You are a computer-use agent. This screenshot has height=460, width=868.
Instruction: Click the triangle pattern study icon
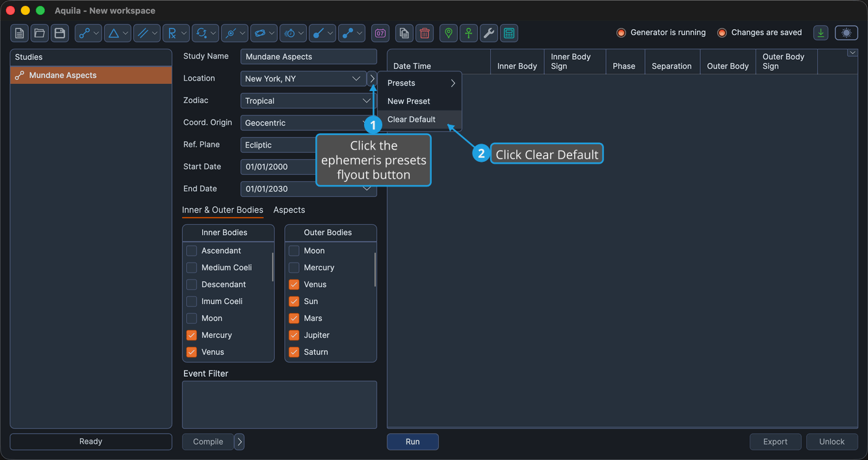(114, 33)
